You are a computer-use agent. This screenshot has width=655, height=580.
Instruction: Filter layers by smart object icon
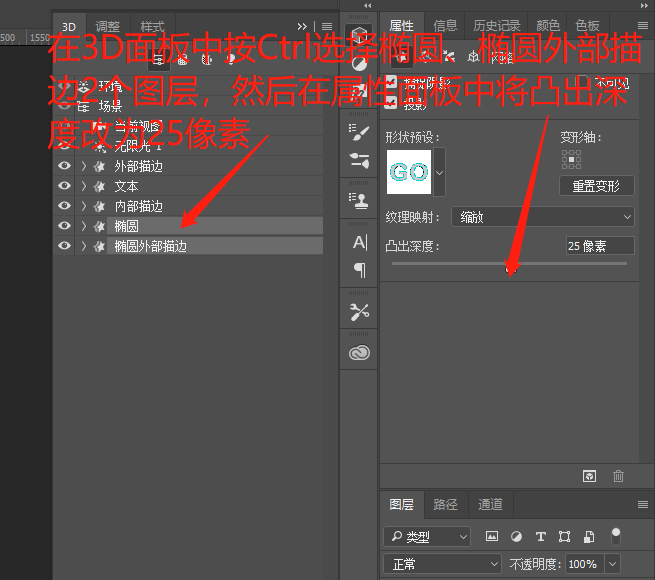click(589, 536)
